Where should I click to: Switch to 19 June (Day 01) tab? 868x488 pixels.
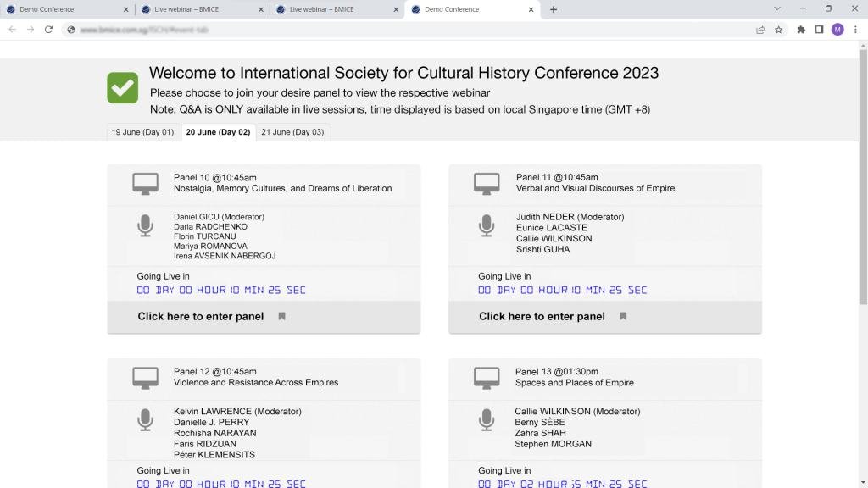142,132
